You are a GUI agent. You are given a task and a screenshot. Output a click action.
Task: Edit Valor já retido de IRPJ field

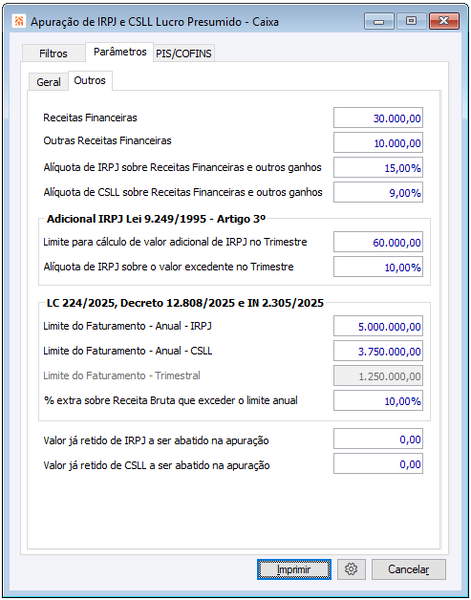378,439
